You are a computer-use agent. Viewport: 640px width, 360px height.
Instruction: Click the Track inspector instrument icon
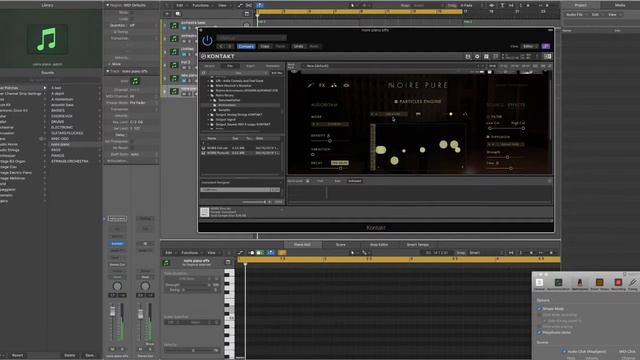coord(135,81)
